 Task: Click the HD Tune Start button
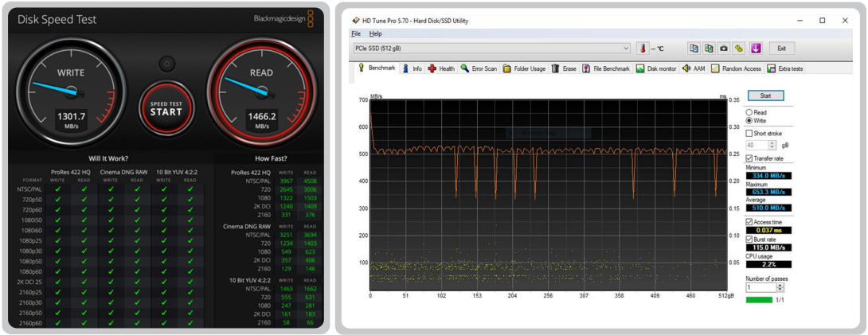pyautogui.click(x=765, y=95)
